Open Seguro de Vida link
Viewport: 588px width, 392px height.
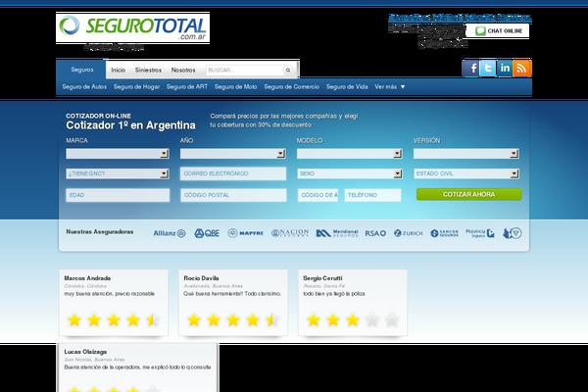tap(347, 86)
